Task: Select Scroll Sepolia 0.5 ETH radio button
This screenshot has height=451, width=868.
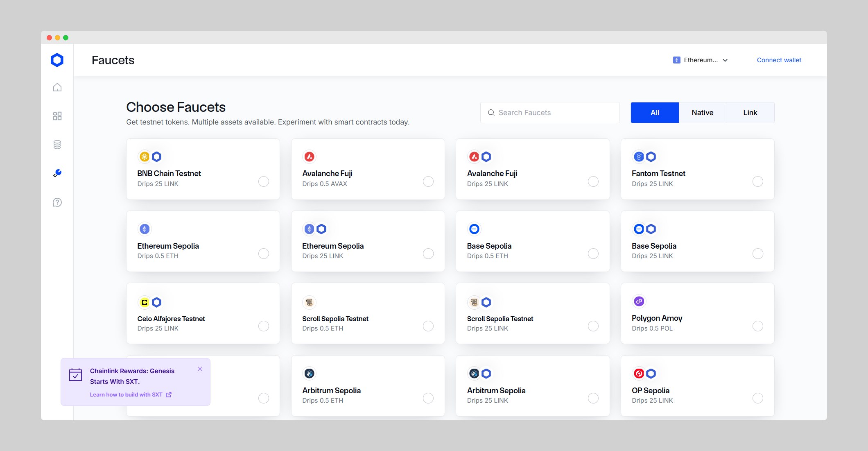Action: coord(428,326)
